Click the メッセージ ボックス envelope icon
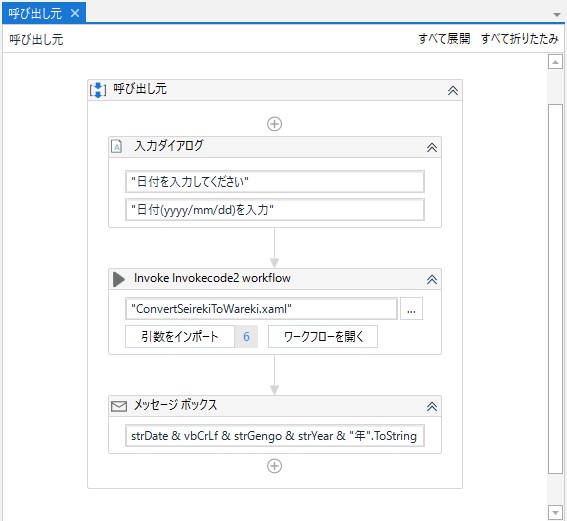Image resolution: width=567 pixels, height=521 pixels. click(x=119, y=406)
